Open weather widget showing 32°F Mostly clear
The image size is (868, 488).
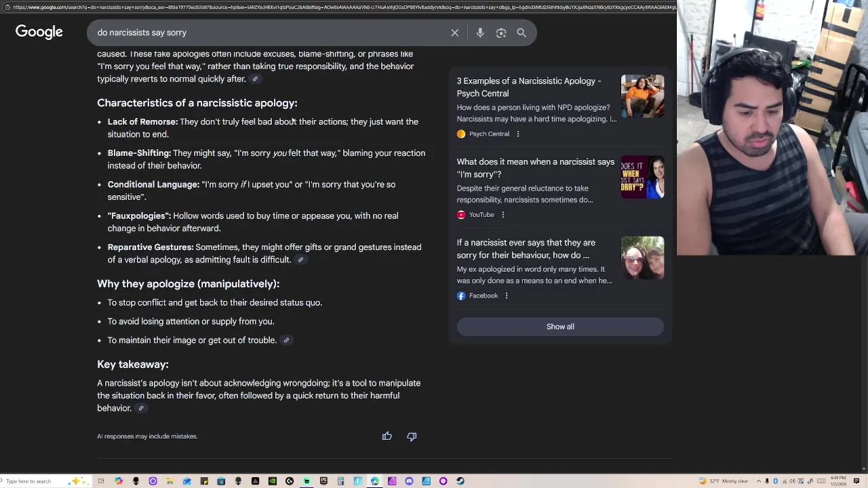724,481
